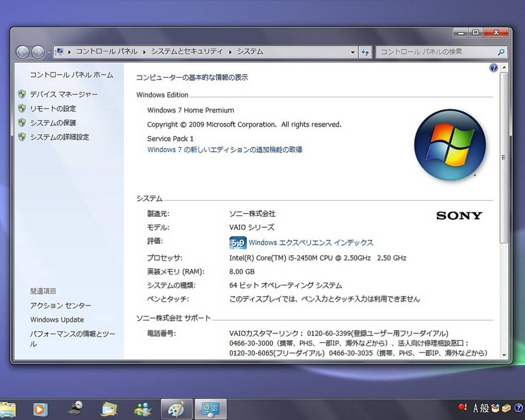Open the mail envelope taskbar icon
The width and height of the screenshot is (525, 420).
pos(108,409)
